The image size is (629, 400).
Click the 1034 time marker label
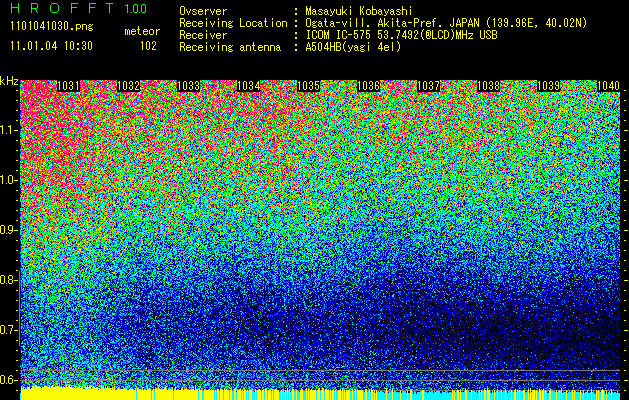pos(249,86)
